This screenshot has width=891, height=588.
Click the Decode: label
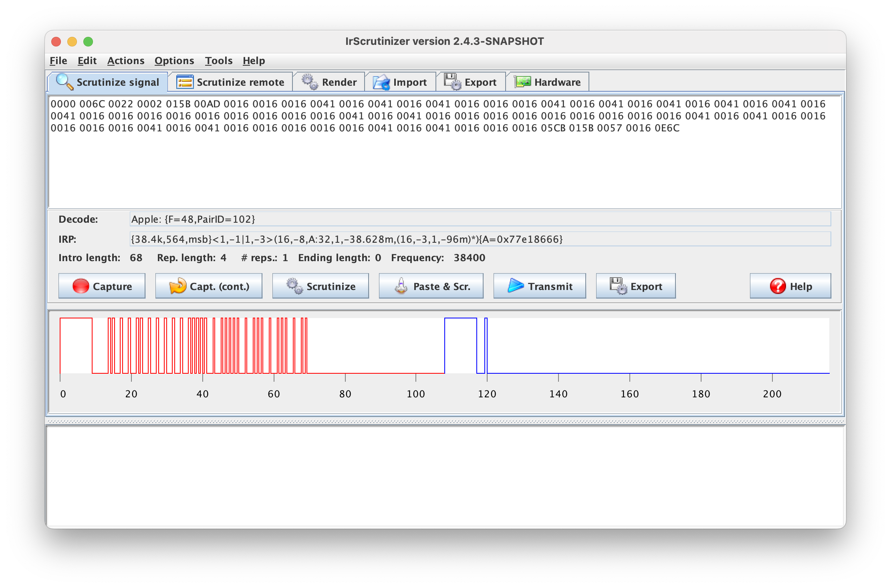coord(78,219)
